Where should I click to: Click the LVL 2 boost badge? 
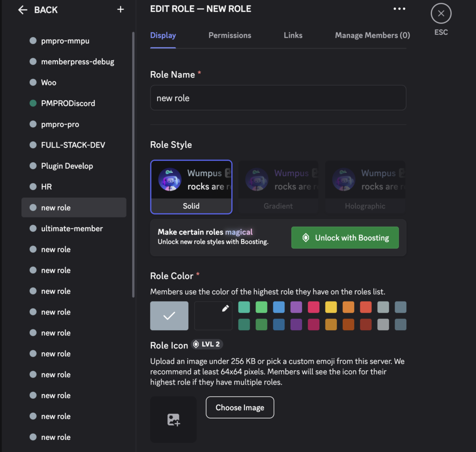[207, 344]
